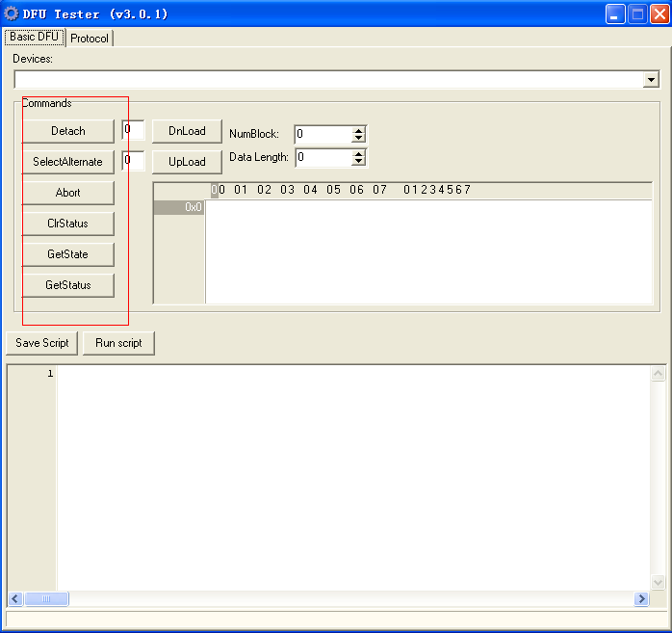Click the script editor scroll down arrow
The image size is (672, 633).
tap(658, 582)
